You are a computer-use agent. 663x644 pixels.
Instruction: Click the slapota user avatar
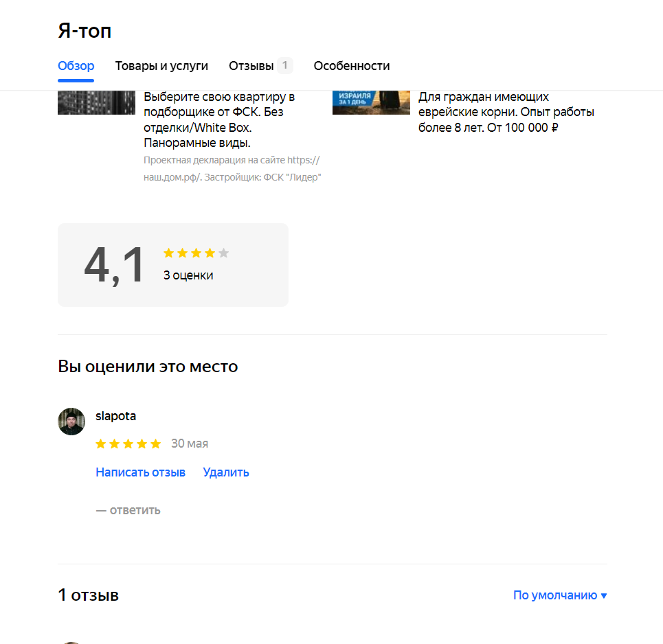(x=71, y=422)
